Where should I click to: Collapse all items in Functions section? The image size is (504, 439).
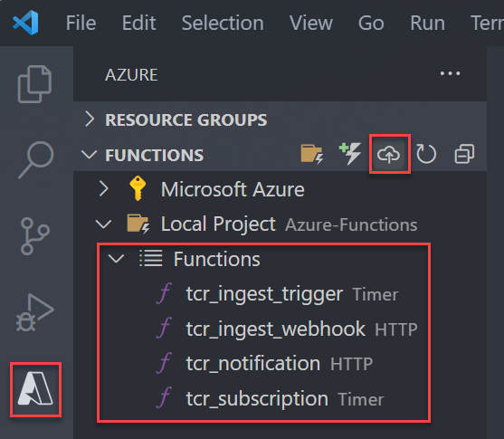464,154
